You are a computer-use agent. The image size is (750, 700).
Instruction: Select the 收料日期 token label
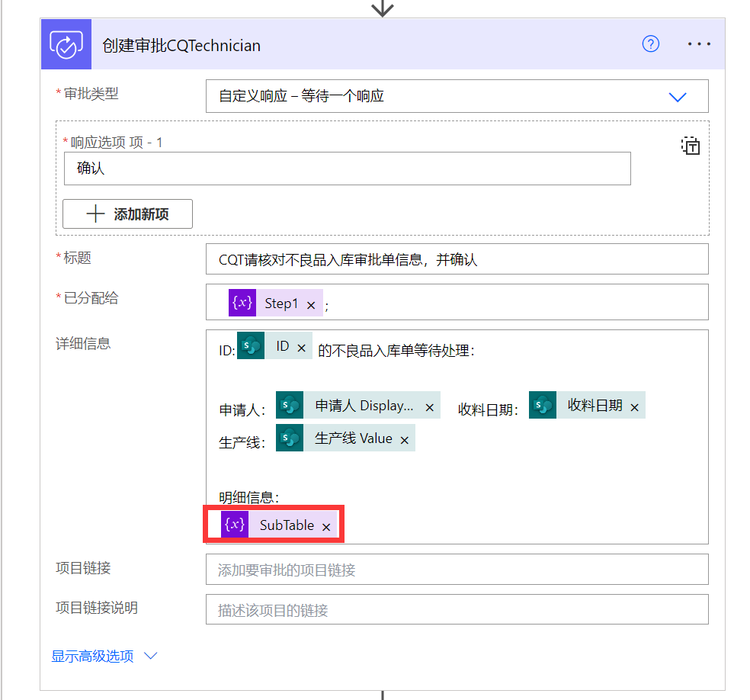pos(595,405)
